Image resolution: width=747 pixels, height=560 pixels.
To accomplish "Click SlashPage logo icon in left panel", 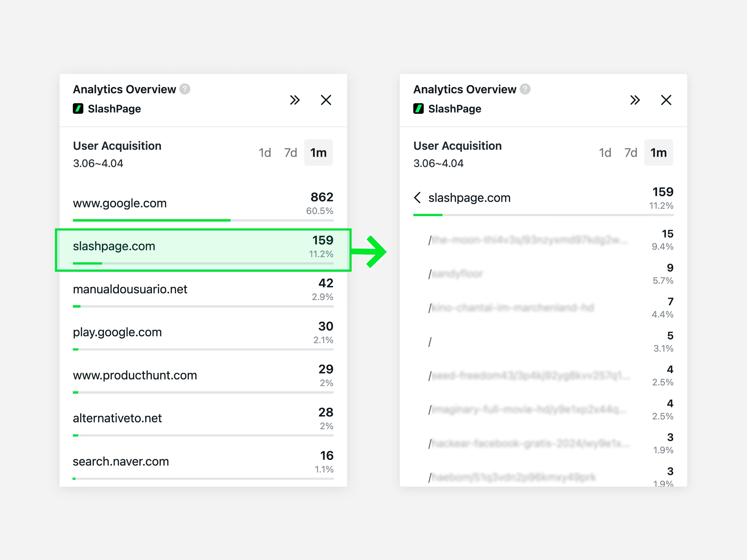I will [78, 109].
